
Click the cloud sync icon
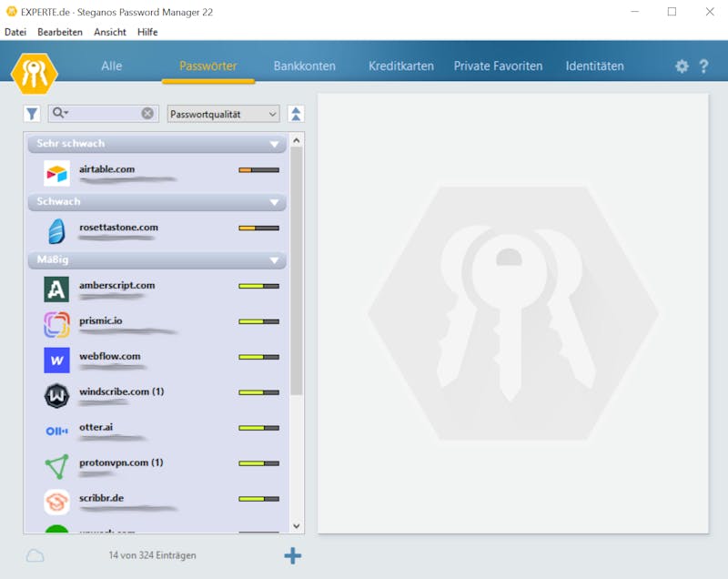35,555
